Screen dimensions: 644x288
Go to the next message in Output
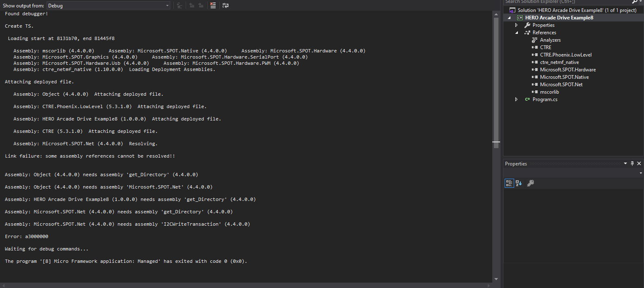(201, 5)
